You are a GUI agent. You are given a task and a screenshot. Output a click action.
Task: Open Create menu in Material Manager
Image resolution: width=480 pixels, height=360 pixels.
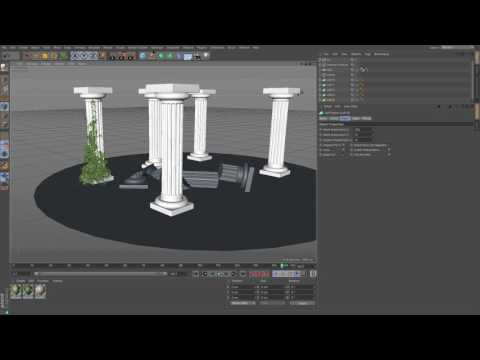[20, 281]
